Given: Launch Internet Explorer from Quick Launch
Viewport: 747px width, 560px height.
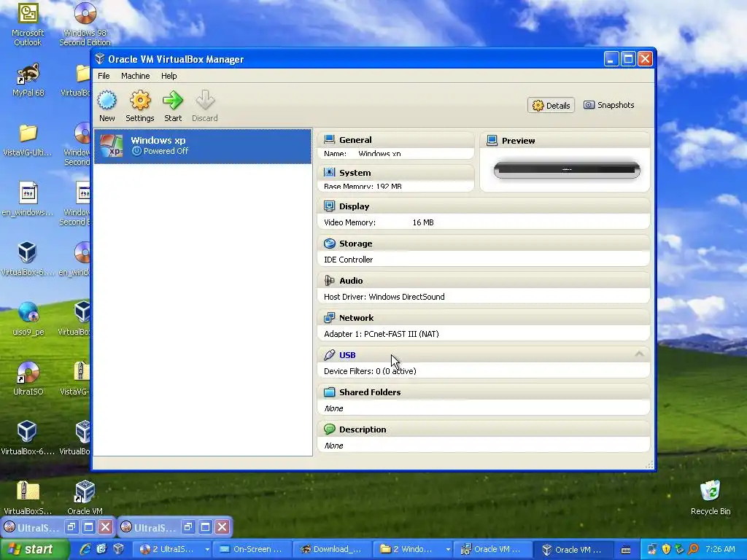Looking at the screenshot, I should coord(85,549).
